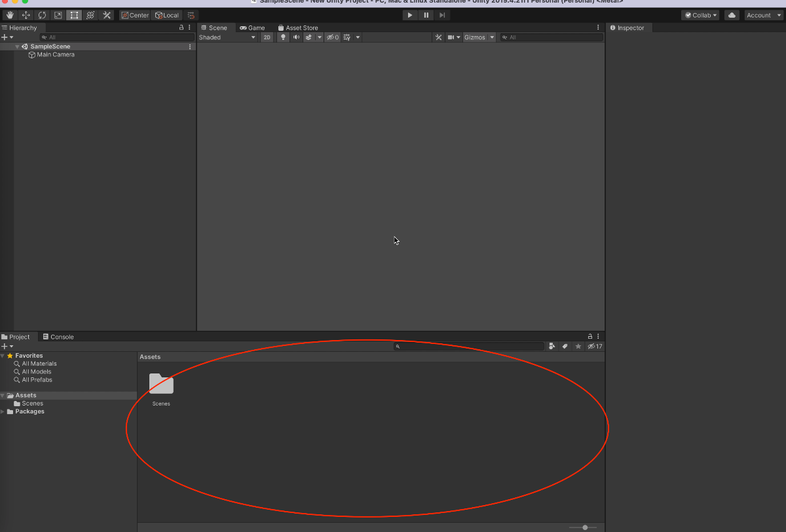This screenshot has width=786, height=532.
Task: Show All Materials in Favorites
Action: 39,364
